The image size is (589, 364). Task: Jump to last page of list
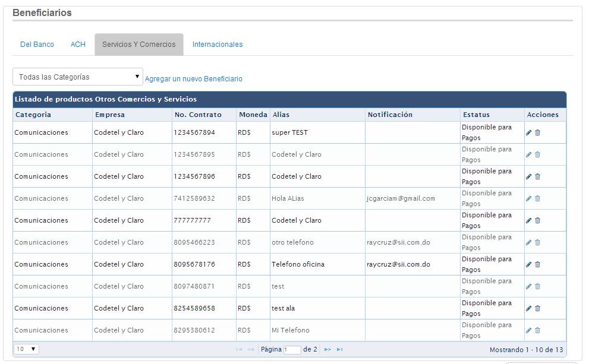(339, 350)
